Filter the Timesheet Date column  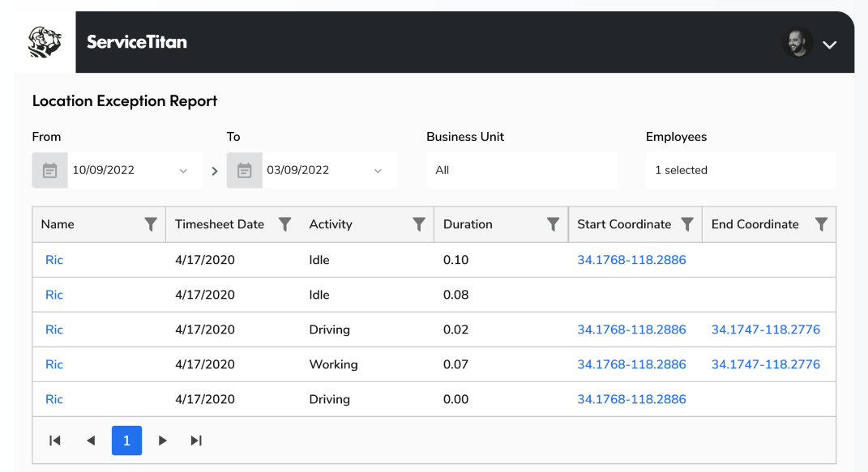tap(285, 223)
